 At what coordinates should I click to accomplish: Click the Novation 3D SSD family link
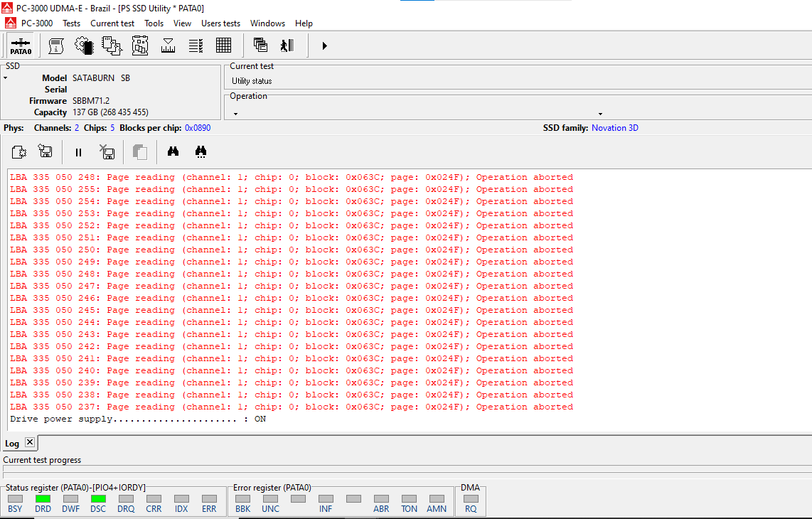tap(615, 128)
